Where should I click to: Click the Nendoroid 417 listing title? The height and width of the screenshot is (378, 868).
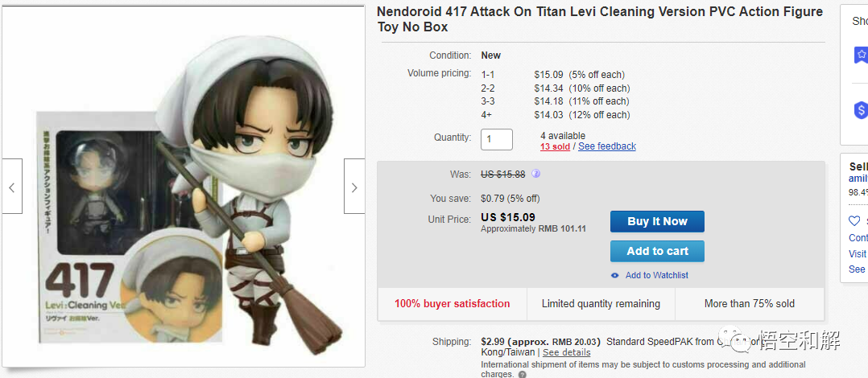600,19
